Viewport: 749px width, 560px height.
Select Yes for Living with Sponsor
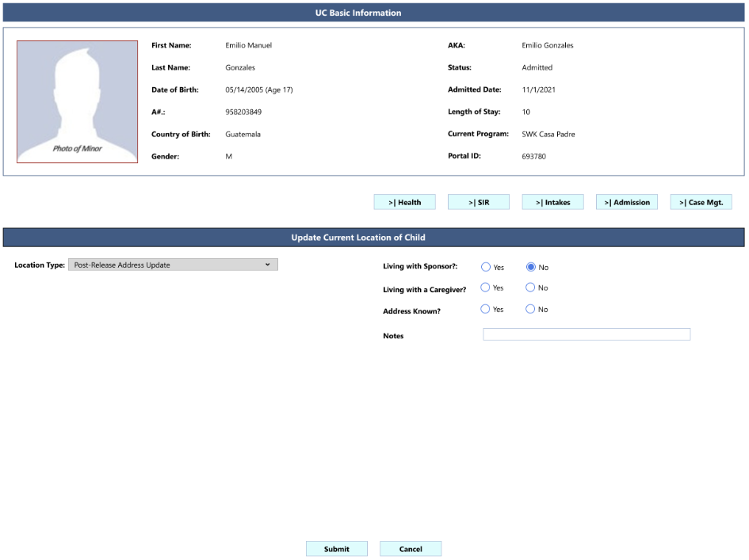[x=486, y=267]
